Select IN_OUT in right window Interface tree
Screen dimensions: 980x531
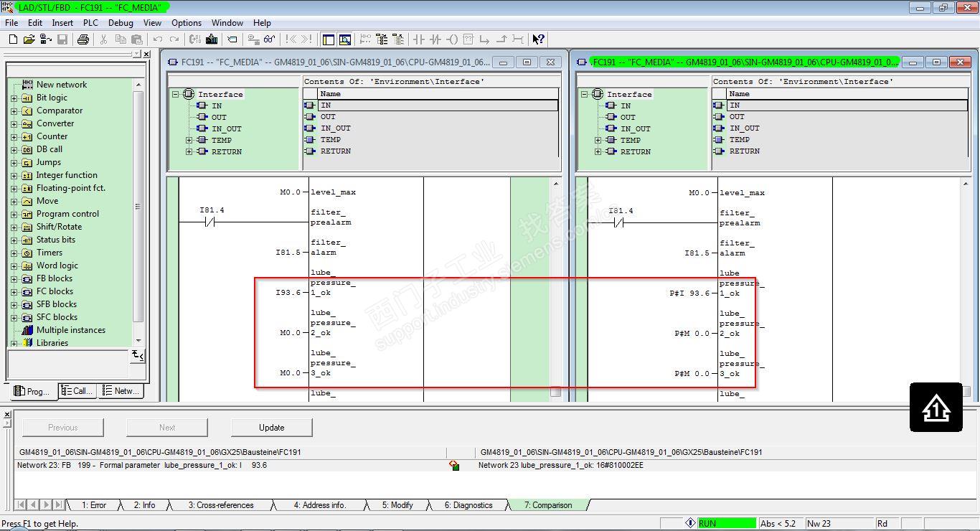click(635, 128)
